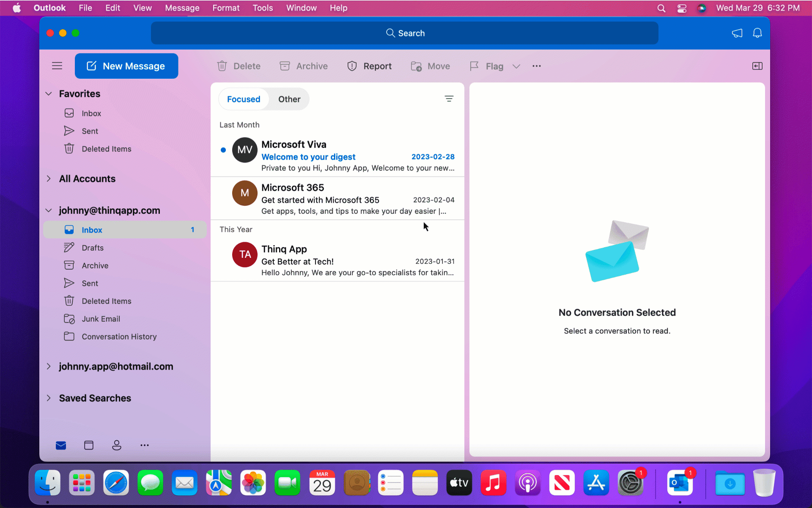The width and height of the screenshot is (812, 508).
Task: Open the notifications bell icon
Action: tap(757, 33)
